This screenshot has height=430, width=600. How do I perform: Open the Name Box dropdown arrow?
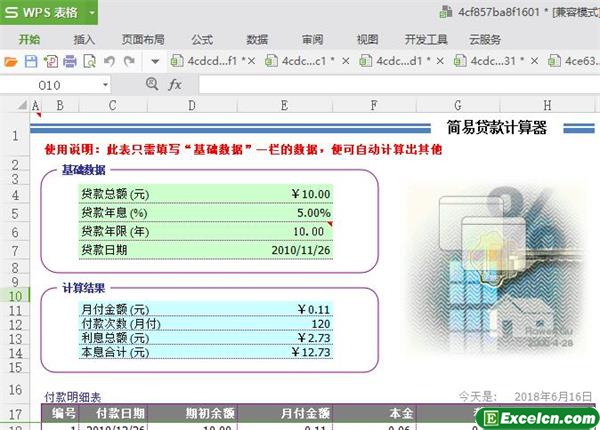105,85
